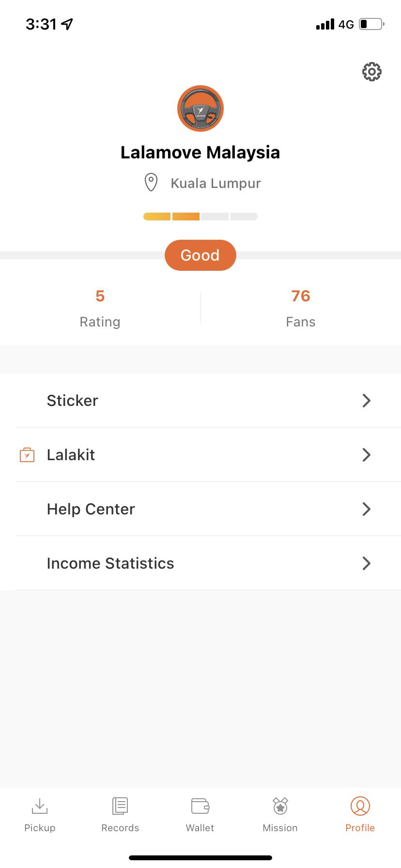Open the Wallet icon
The width and height of the screenshot is (401, 868).
pos(200,806)
